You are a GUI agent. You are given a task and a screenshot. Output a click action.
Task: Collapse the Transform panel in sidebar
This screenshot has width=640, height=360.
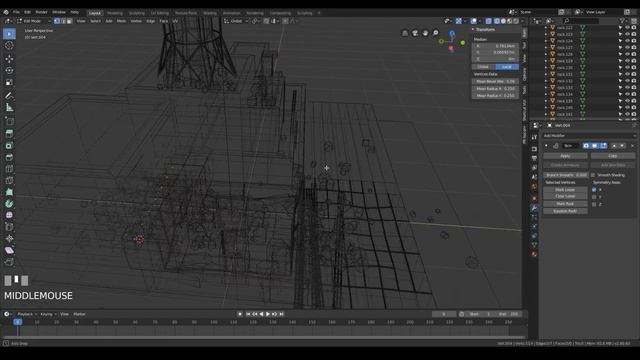[473, 29]
